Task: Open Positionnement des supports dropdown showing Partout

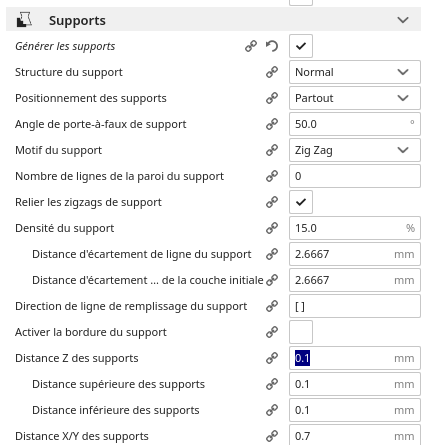Action: 355,98
